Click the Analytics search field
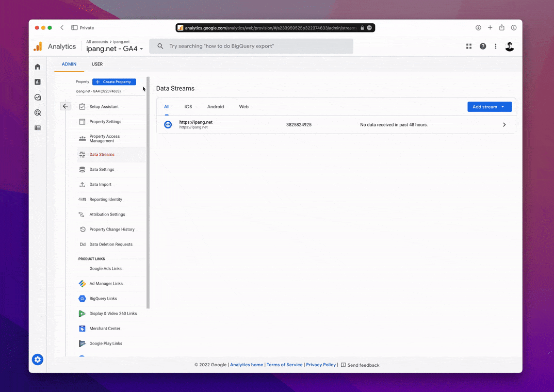This screenshot has height=392, width=554. click(x=251, y=46)
